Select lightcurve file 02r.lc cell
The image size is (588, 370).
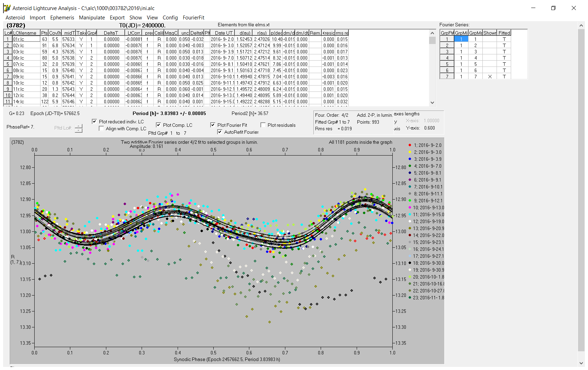pyautogui.click(x=26, y=45)
